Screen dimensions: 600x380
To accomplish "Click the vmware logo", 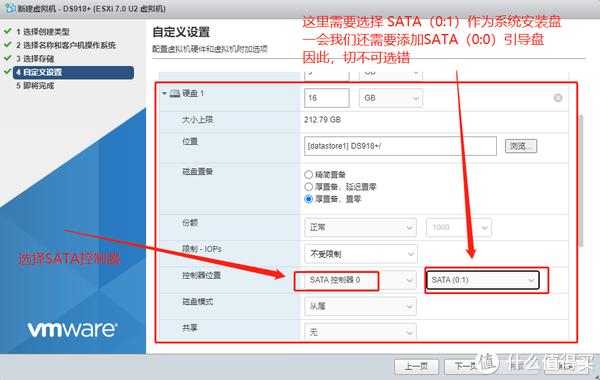I will 73,329.
